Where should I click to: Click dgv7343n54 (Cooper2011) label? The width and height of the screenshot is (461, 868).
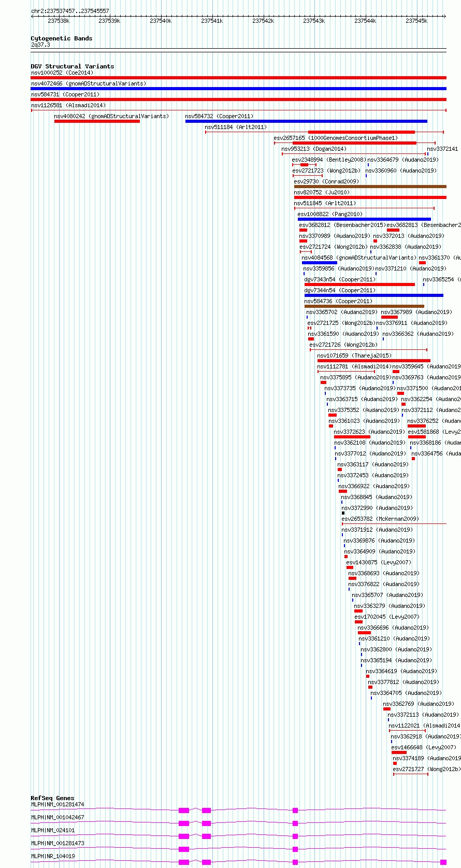[340, 279]
